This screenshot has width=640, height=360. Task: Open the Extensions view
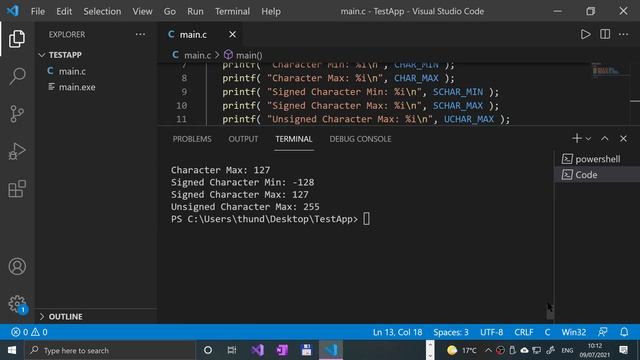pyautogui.click(x=17, y=189)
